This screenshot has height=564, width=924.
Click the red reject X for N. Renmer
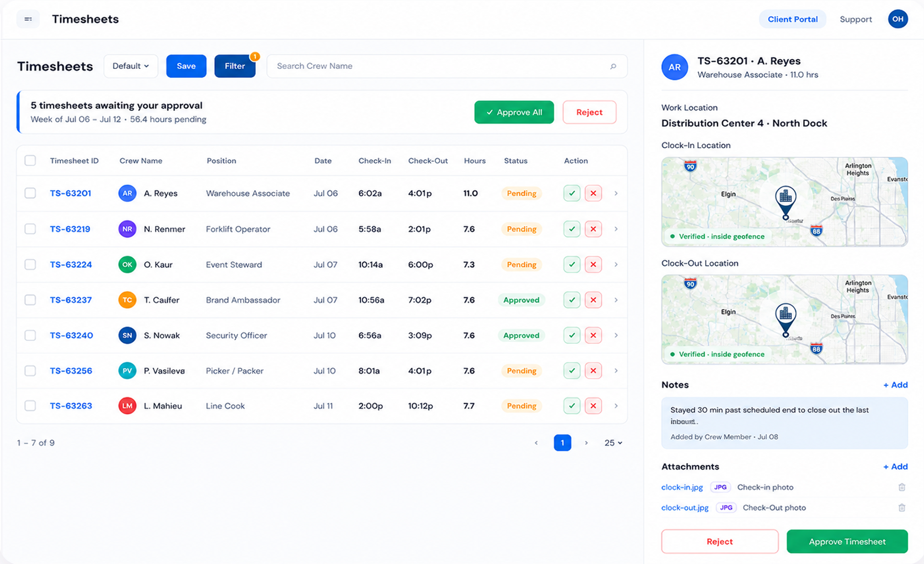pos(593,229)
